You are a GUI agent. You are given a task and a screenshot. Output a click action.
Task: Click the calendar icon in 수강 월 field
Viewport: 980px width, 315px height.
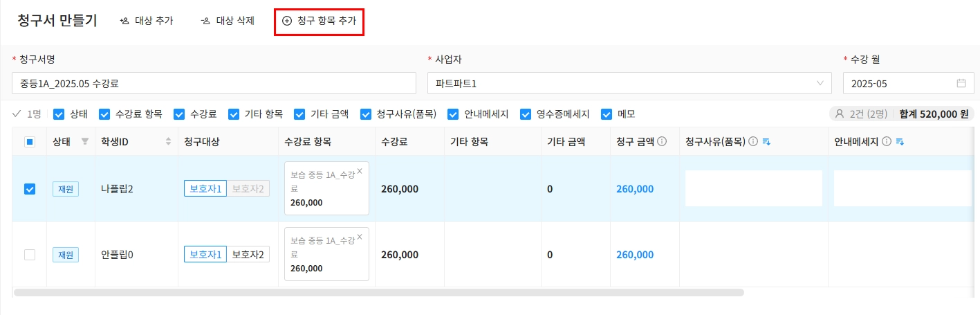[x=961, y=84]
